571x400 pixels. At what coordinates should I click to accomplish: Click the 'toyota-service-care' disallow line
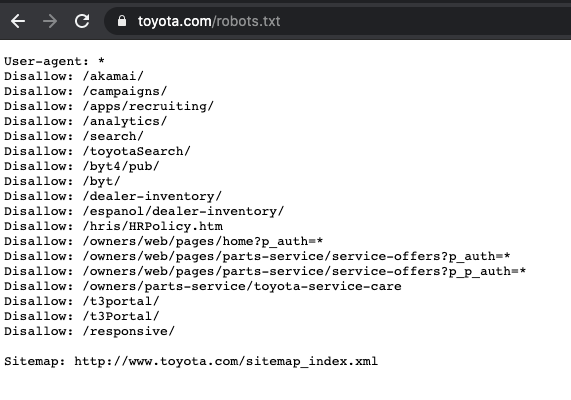(203, 286)
